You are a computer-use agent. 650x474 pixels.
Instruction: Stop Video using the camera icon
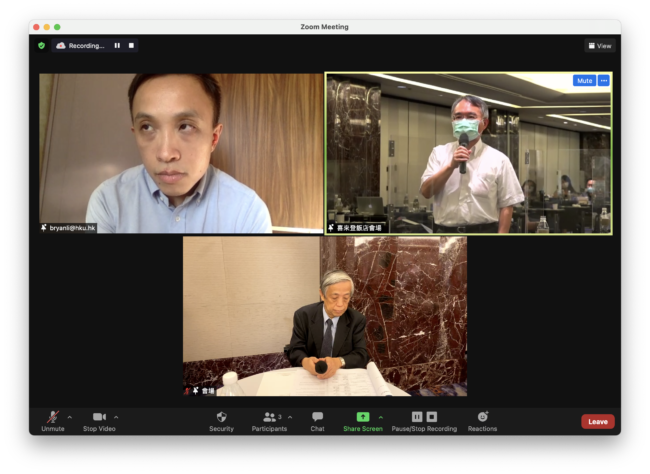(99, 417)
